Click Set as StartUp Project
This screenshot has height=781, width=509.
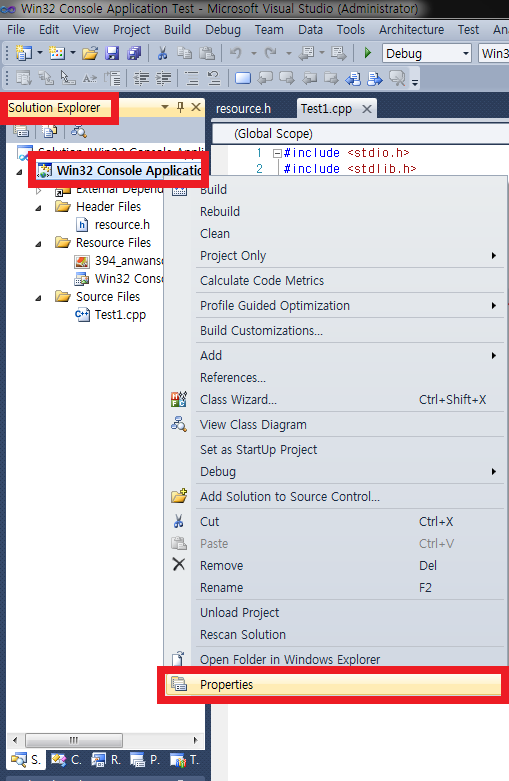point(348,449)
